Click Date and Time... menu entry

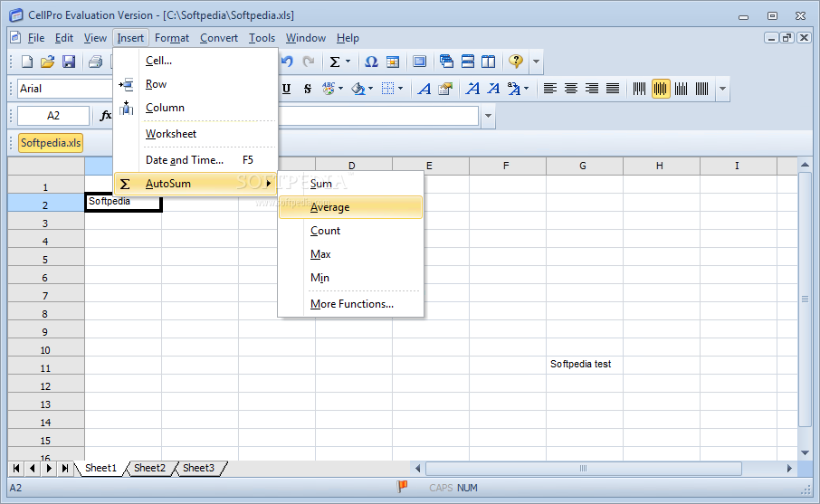click(195, 160)
